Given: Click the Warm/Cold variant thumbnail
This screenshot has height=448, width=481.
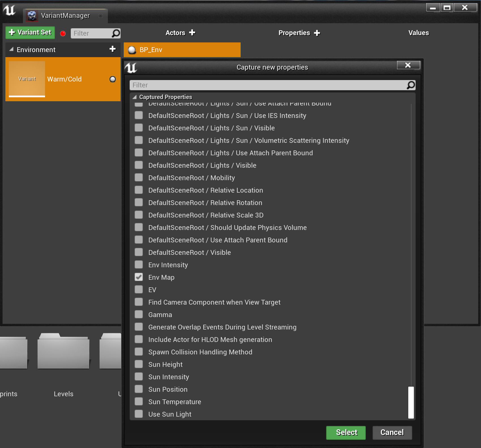Looking at the screenshot, I should pos(27,79).
